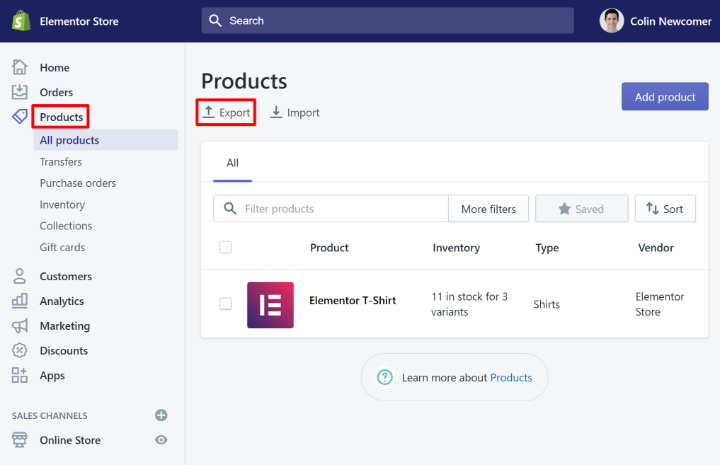View Online Store using the eye icon
720x465 pixels.
tap(161, 440)
